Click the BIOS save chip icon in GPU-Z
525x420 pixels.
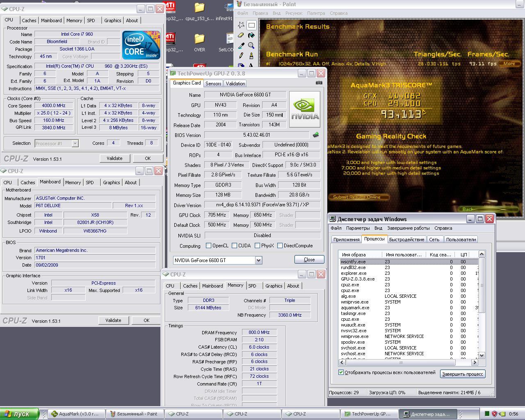coord(316,135)
